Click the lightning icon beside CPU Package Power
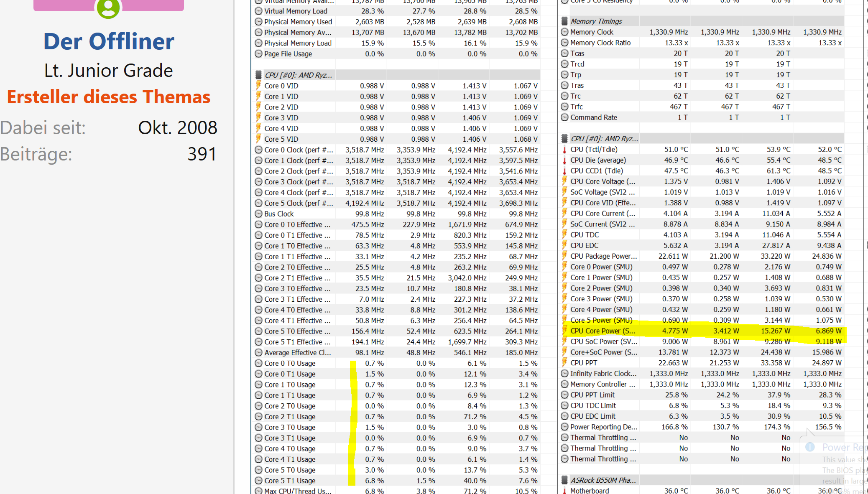The image size is (868, 494). click(x=564, y=256)
